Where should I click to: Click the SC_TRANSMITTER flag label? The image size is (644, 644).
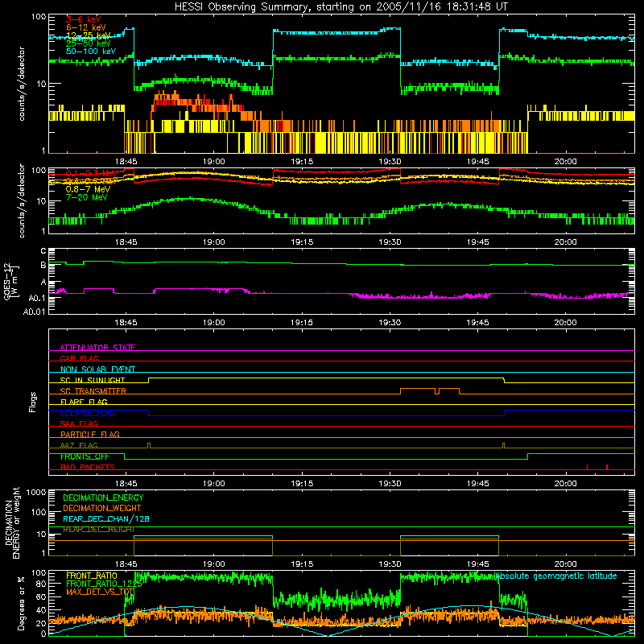pos(93,391)
